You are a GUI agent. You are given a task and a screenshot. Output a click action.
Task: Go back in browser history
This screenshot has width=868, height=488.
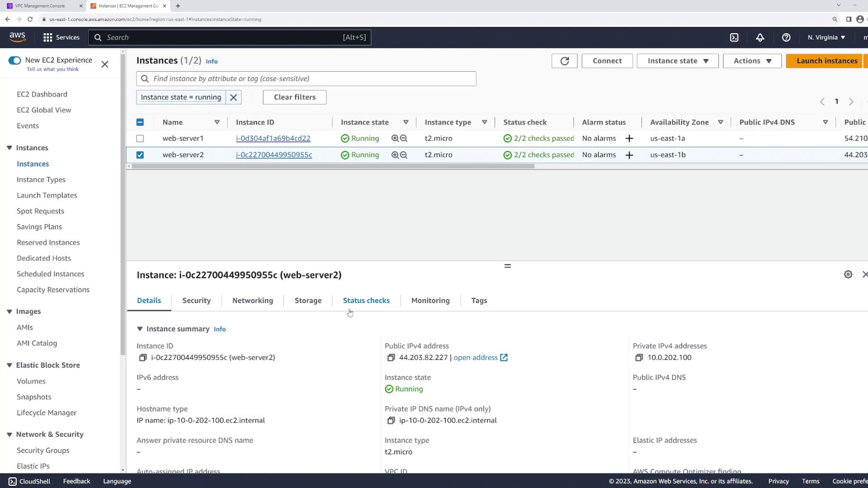[x=7, y=19]
